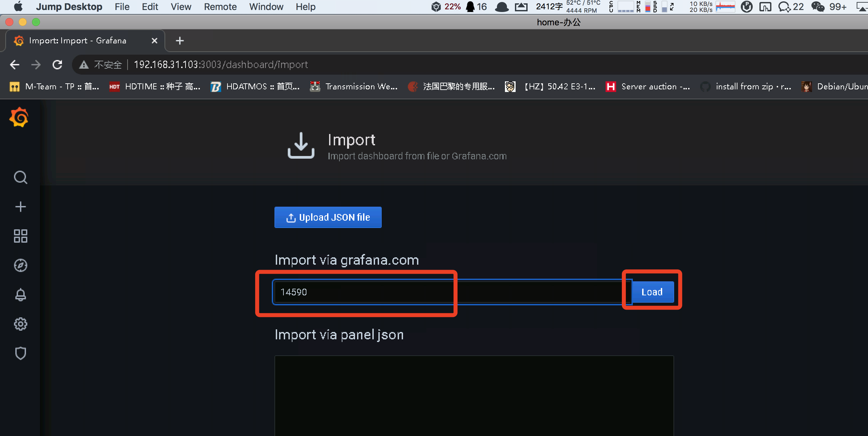Click the hat-shaped menu bar icon
Image resolution: width=868 pixels, height=436 pixels.
[502, 7]
